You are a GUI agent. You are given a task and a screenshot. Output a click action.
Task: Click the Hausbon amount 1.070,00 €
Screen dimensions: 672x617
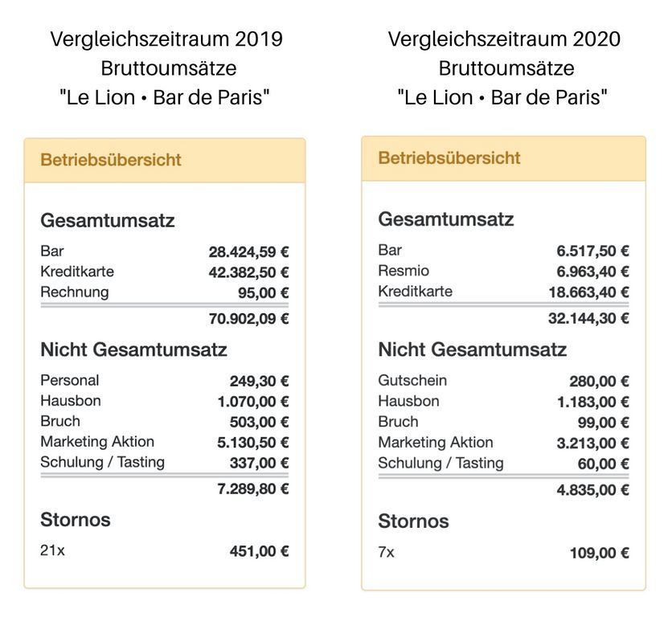click(255, 401)
